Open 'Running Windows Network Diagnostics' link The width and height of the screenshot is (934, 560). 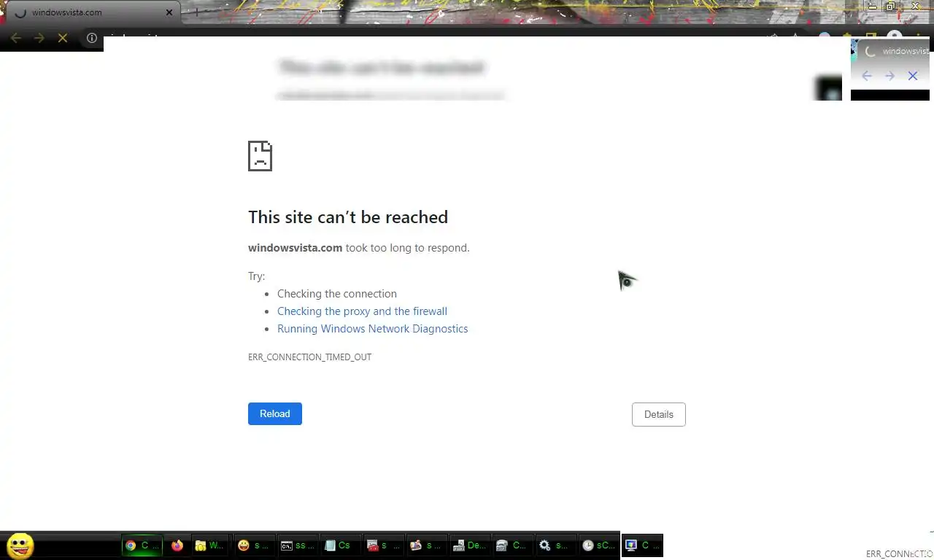point(372,329)
